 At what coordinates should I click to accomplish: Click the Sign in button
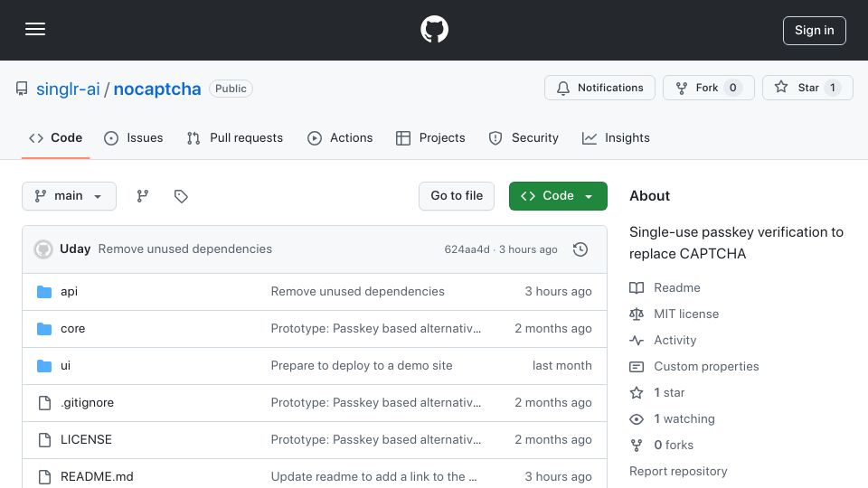pos(815,31)
